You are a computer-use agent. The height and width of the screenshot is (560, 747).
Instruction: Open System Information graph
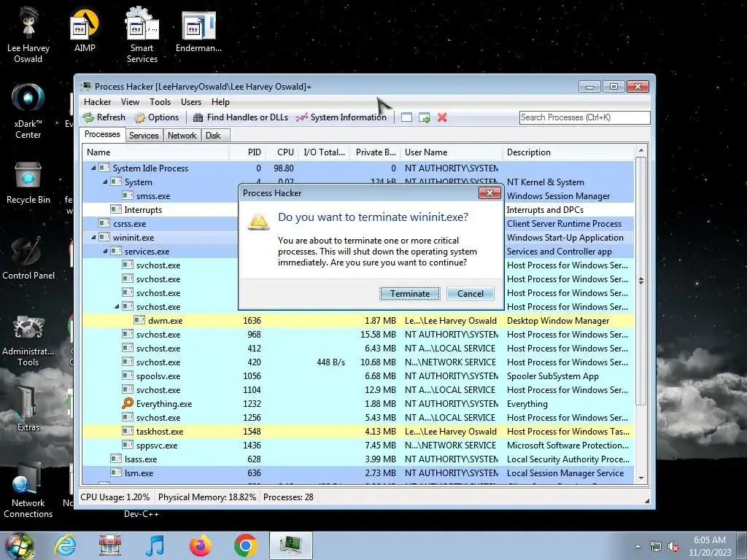341,117
